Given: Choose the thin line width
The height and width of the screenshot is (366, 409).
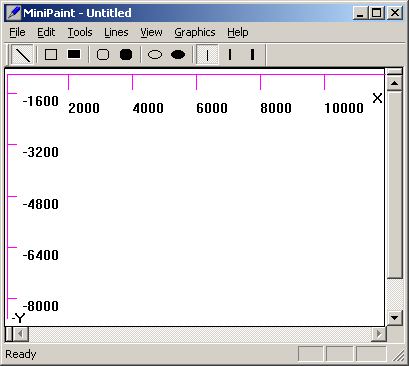Looking at the screenshot, I should coord(207,55).
